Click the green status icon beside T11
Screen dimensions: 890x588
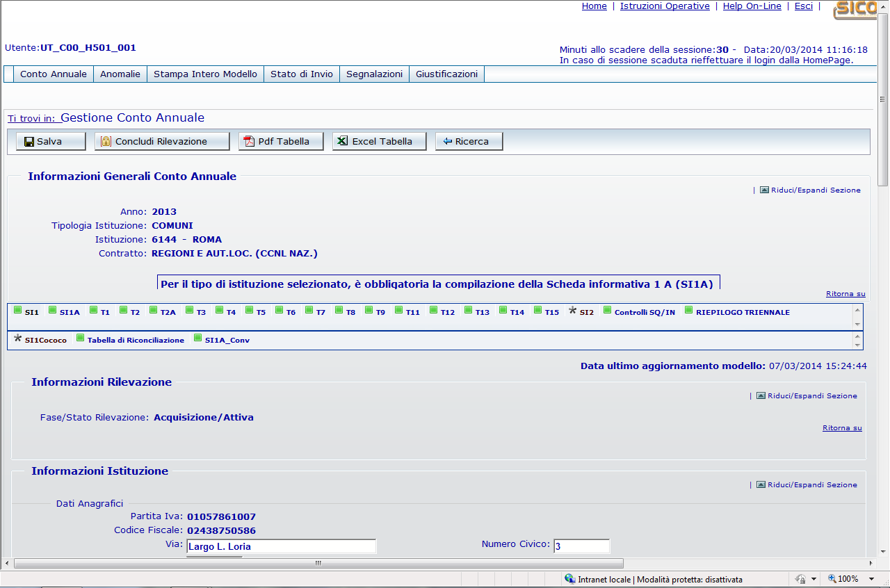[x=399, y=310]
